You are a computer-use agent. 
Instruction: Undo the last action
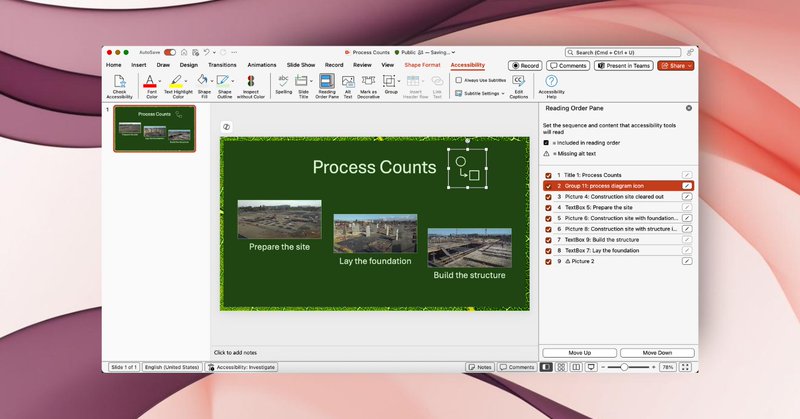point(207,52)
